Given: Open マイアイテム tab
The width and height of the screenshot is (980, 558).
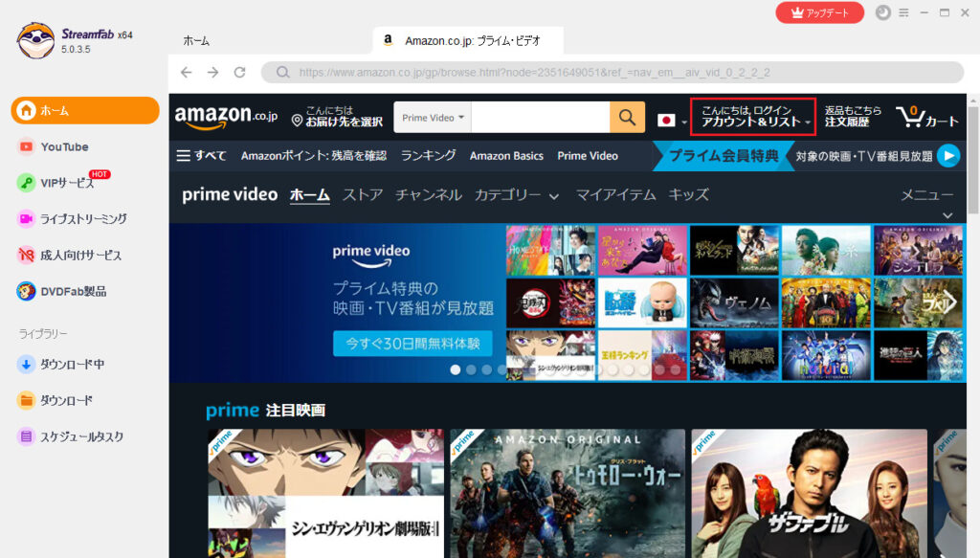Looking at the screenshot, I should [615, 195].
